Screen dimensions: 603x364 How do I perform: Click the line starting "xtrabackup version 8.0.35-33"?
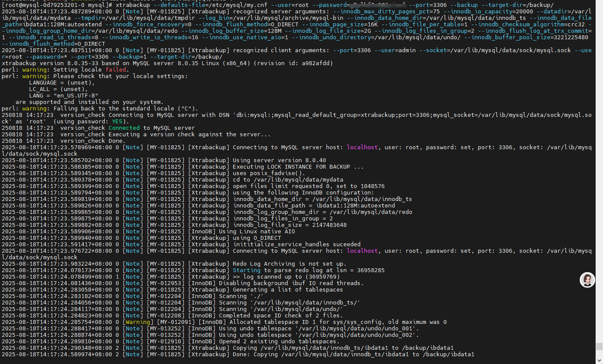pyautogui.click(x=167, y=63)
